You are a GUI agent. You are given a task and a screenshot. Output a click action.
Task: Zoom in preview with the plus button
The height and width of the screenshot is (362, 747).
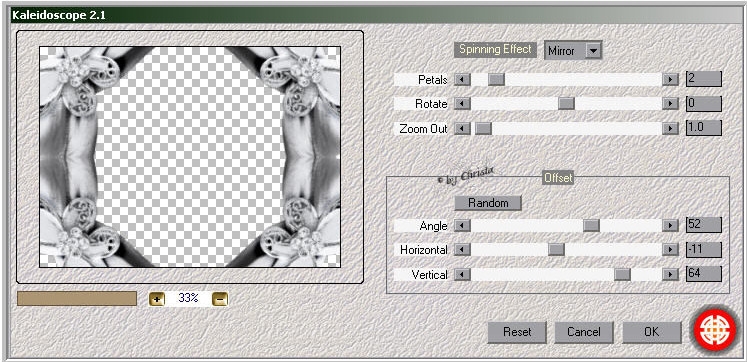[x=157, y=299]
